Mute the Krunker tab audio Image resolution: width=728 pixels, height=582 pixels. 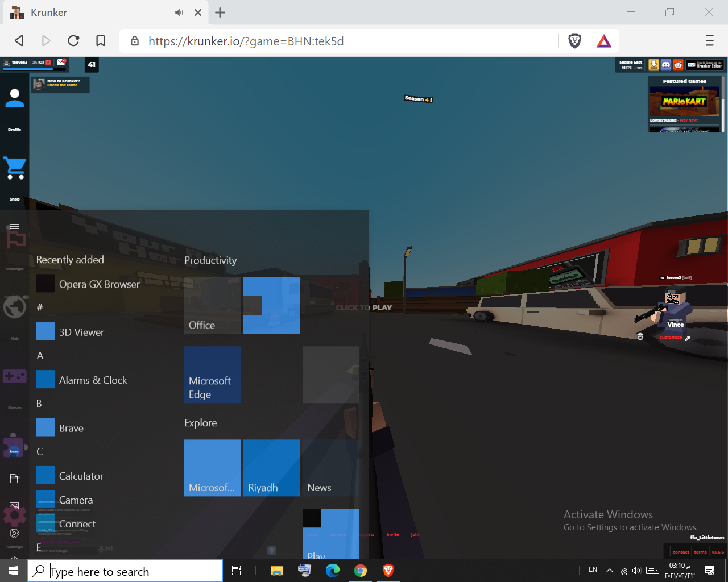179,13
